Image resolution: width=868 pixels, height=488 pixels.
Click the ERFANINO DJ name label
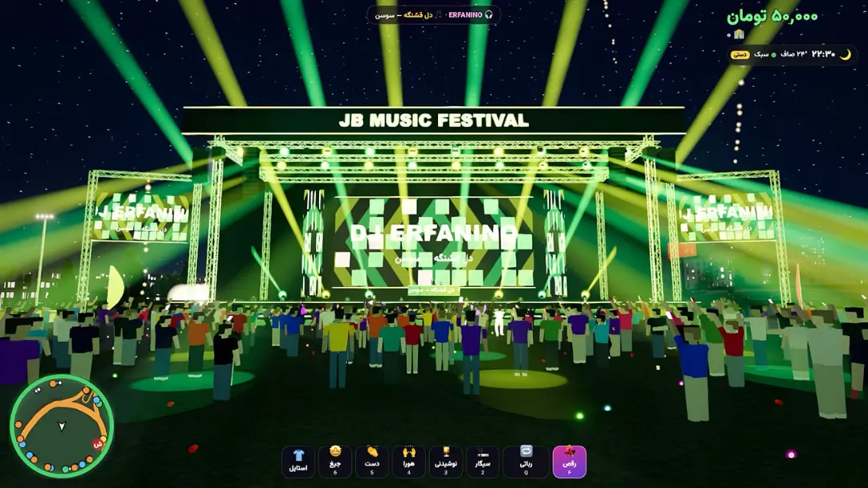click(x=465, y=15)
